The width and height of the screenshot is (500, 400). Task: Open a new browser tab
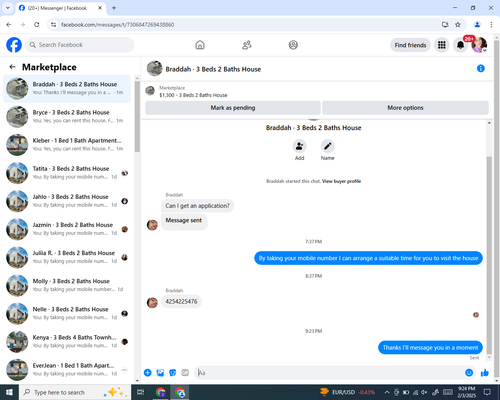(114, 8)
